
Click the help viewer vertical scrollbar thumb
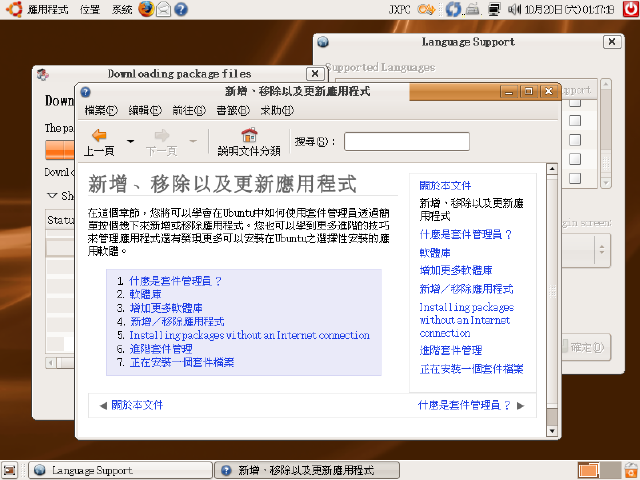click(552, 291)
